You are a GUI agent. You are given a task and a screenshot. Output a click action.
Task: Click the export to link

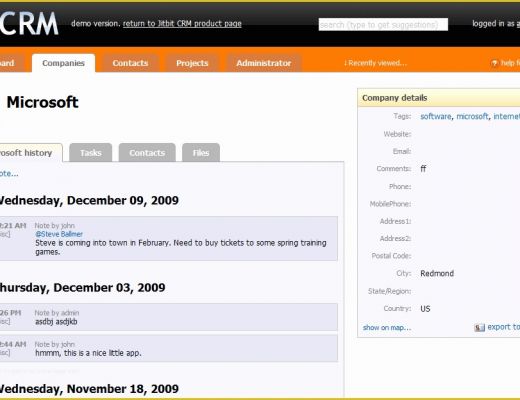point(504,327)
